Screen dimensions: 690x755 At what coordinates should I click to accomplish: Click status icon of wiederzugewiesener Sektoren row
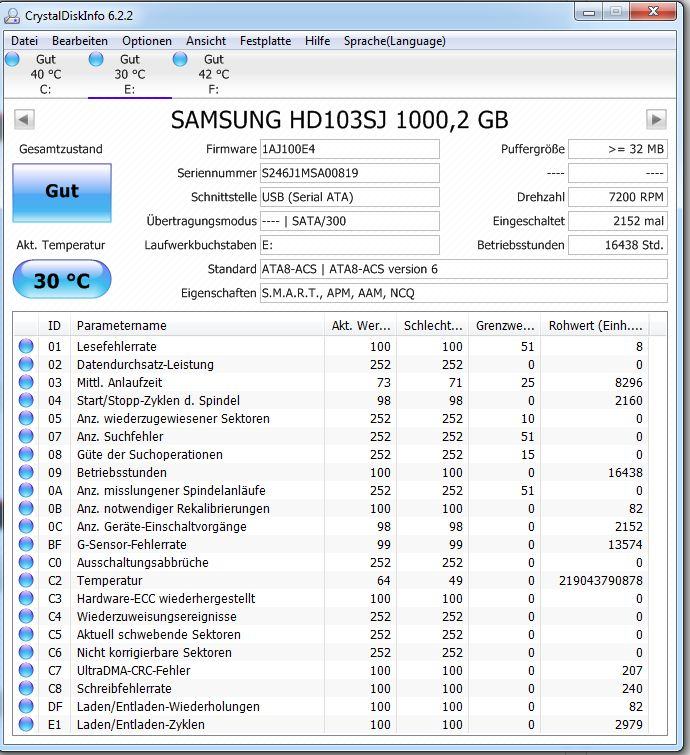pyautogui.click(x=26, y=418)
